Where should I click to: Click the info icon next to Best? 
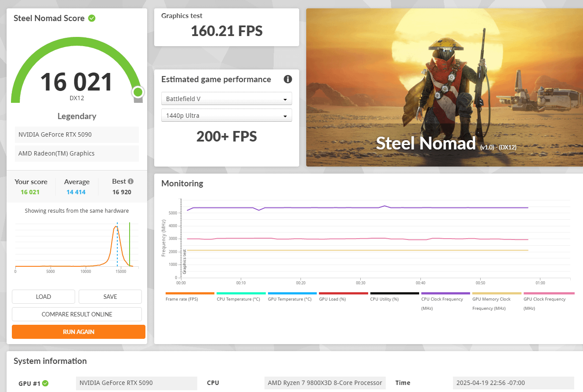(130, 181)
